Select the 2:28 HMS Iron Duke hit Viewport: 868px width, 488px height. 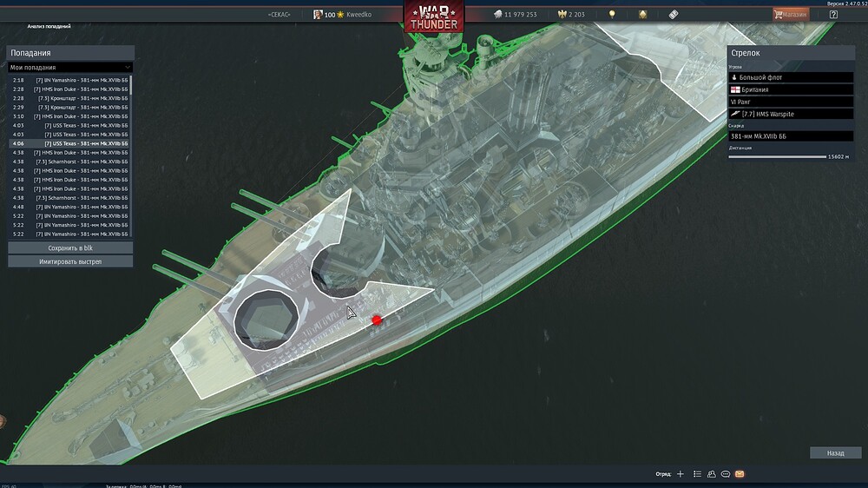click(69, 89)
